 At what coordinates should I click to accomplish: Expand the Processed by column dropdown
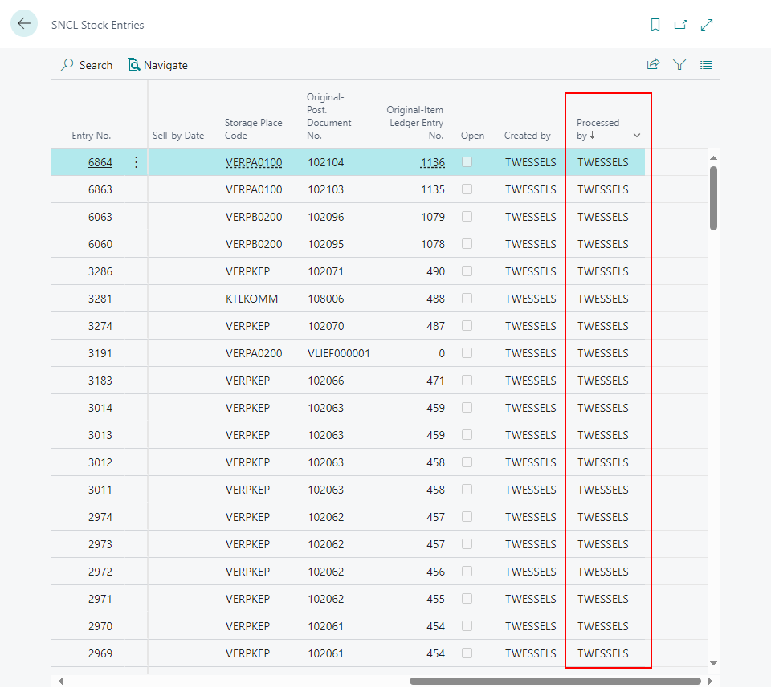637,136
